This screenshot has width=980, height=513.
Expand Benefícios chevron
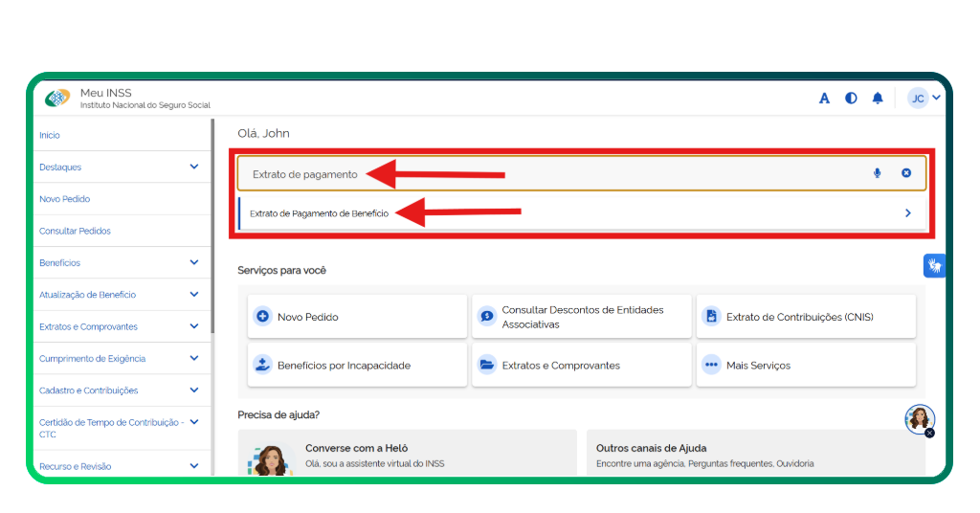click(193, 262)
